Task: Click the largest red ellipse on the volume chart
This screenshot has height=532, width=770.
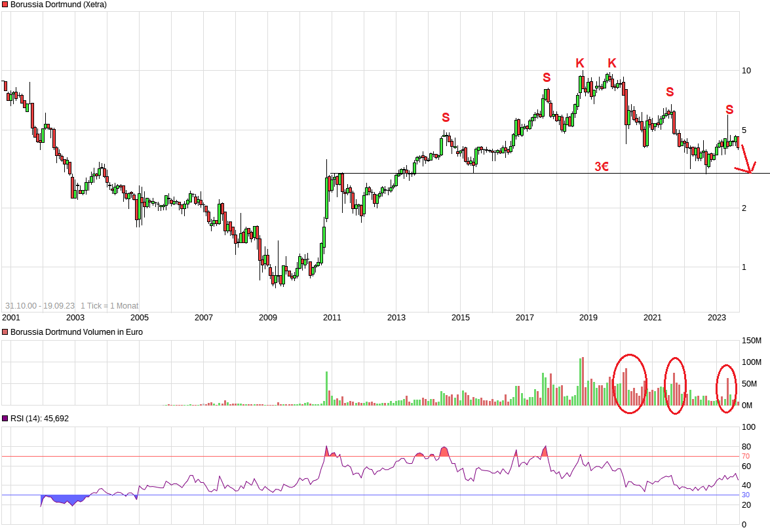Action: coord(630,383)
